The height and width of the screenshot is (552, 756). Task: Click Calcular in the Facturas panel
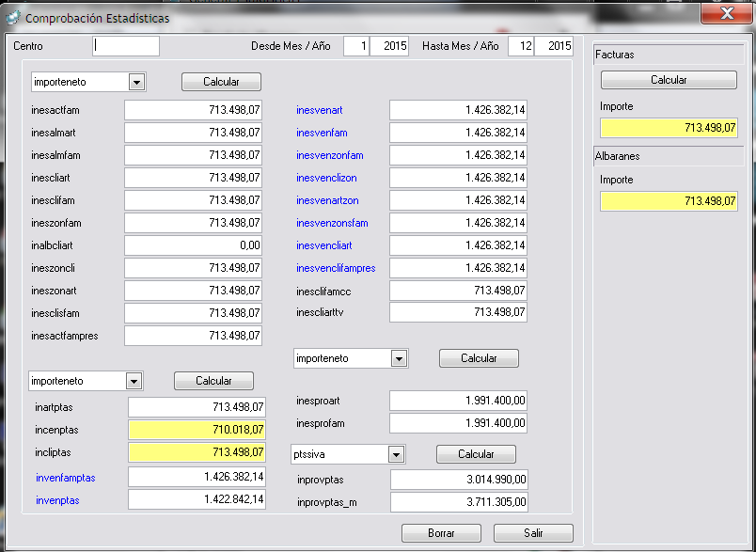tap(669, 80)
